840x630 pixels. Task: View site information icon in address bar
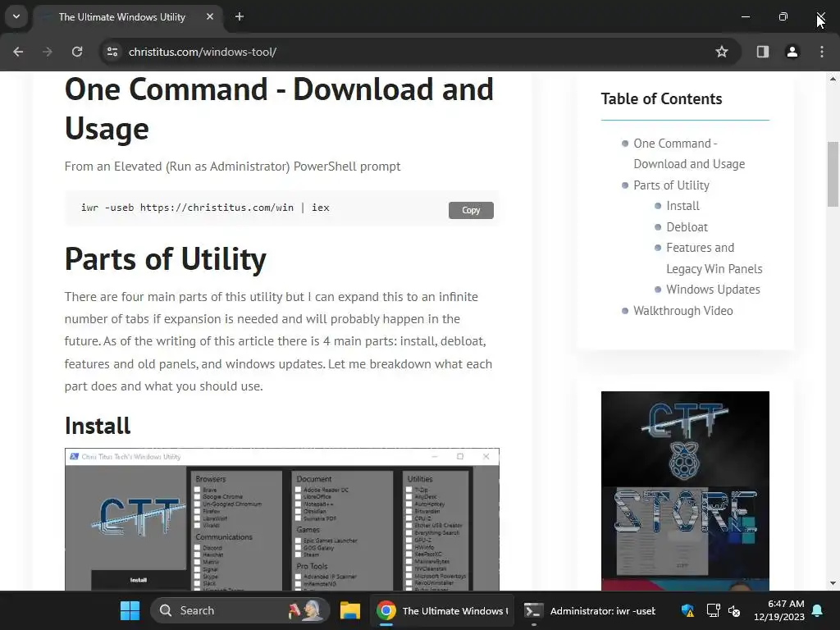click(112, 52)
